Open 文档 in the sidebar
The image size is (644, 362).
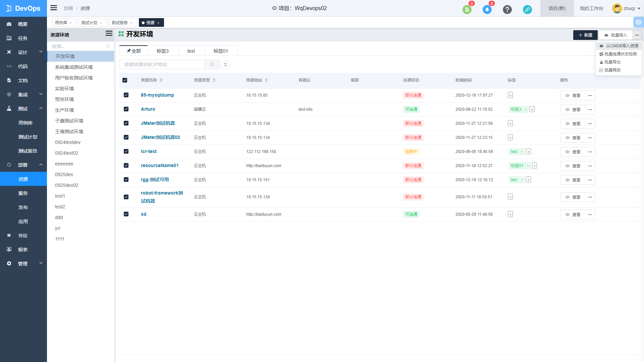click(23, 81)
